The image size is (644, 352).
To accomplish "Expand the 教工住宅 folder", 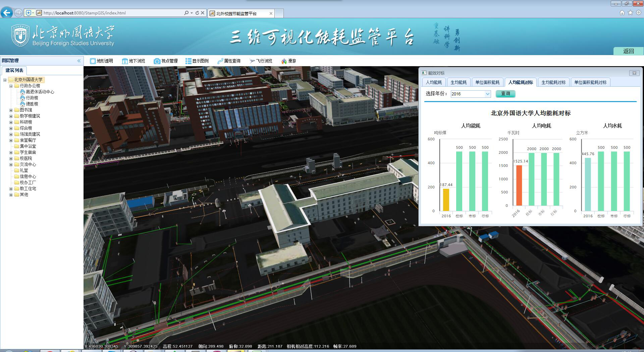I will [11, 189].
